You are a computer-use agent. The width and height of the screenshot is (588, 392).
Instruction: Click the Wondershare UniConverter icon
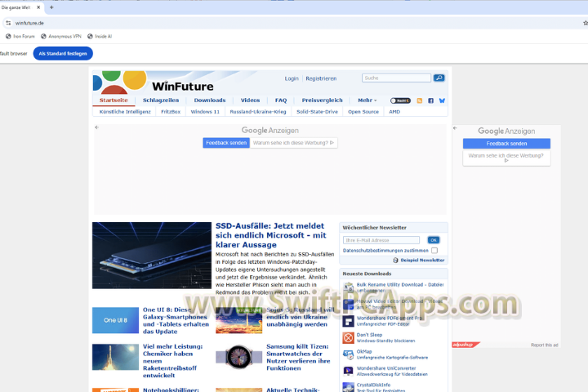(349, 372)
